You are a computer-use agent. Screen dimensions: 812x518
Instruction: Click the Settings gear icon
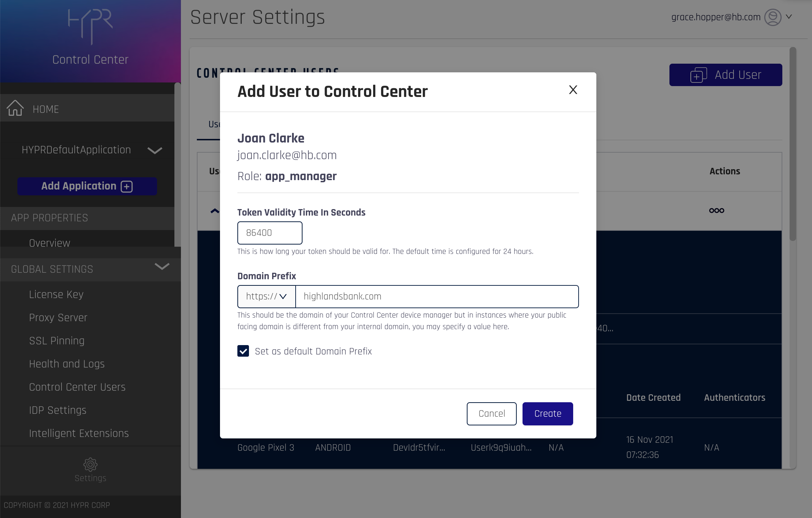tap(90, 464)
